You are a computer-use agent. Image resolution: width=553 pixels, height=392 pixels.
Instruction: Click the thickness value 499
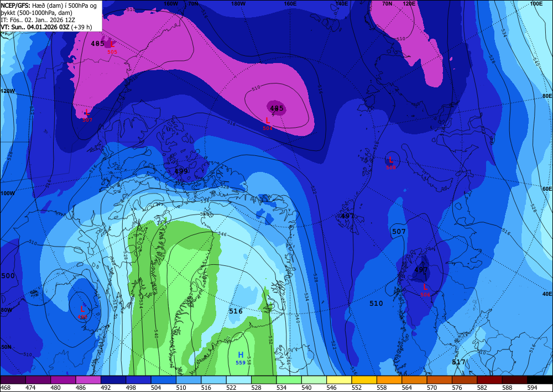(x=181, y=171)
